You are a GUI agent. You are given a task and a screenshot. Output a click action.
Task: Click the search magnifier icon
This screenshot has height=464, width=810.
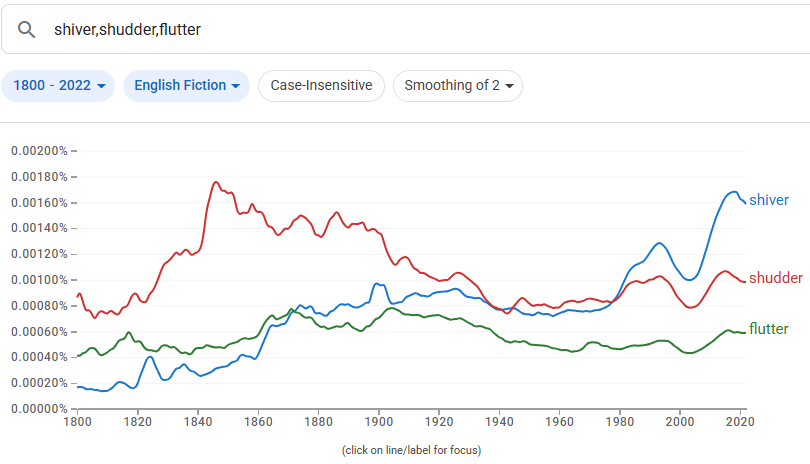[27, 29]
